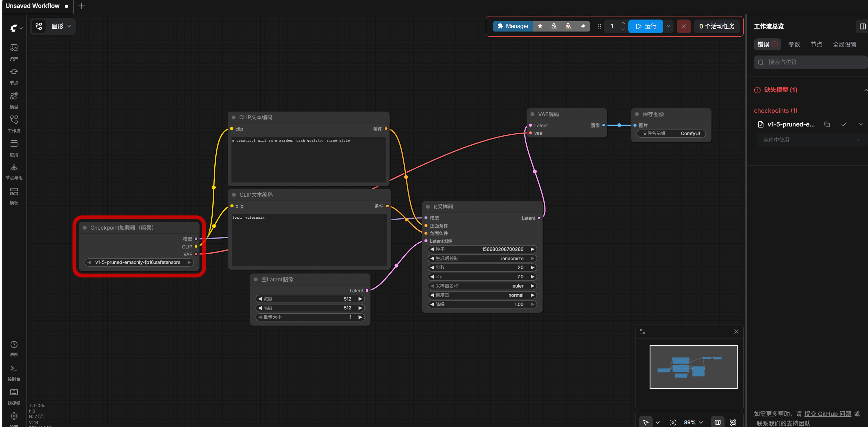Follow the 联系我们的支持团队 link
Screen dimensions: 868x427
point(783,424)
